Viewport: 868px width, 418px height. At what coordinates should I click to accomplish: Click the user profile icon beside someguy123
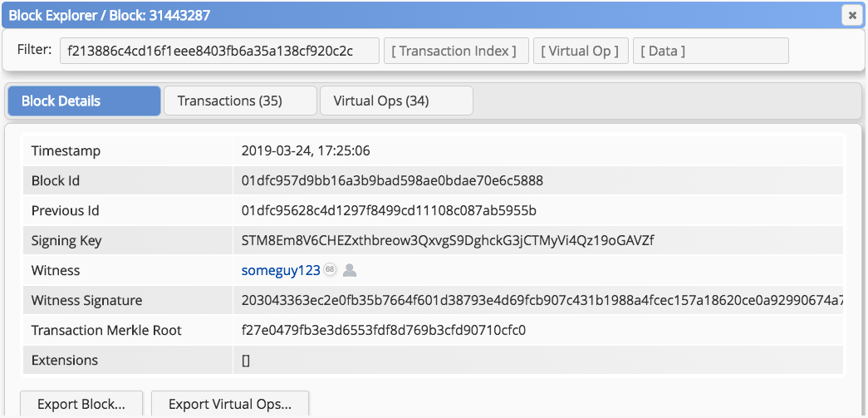350,270
